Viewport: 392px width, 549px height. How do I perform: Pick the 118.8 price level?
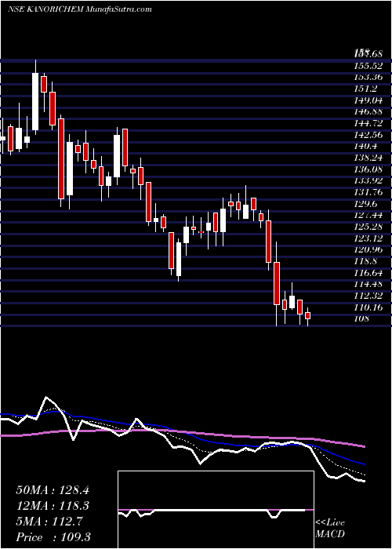pos(365,261)
